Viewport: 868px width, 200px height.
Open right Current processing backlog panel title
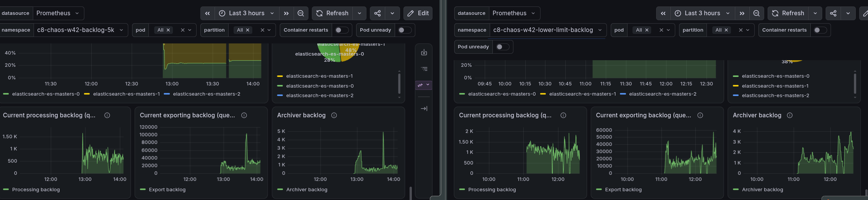click(505, 115)
